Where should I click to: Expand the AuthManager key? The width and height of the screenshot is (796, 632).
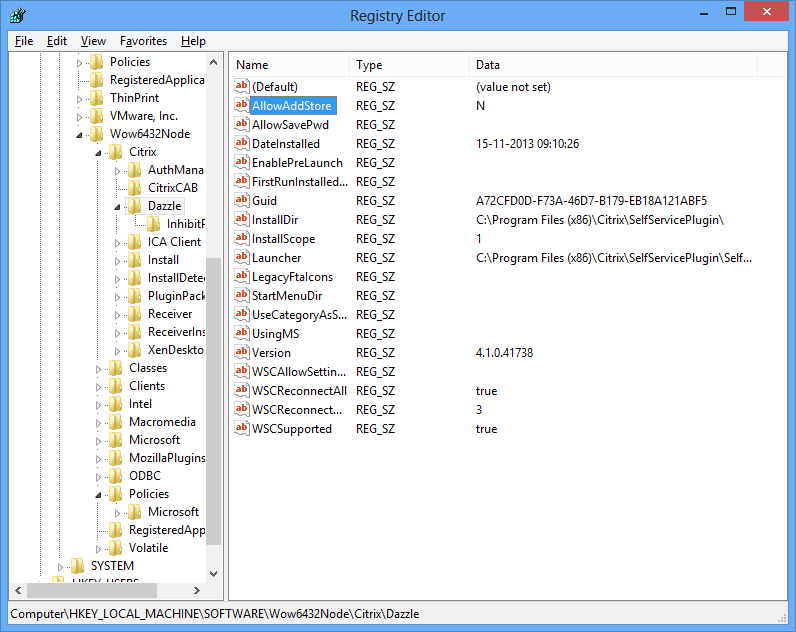point(117,171)
